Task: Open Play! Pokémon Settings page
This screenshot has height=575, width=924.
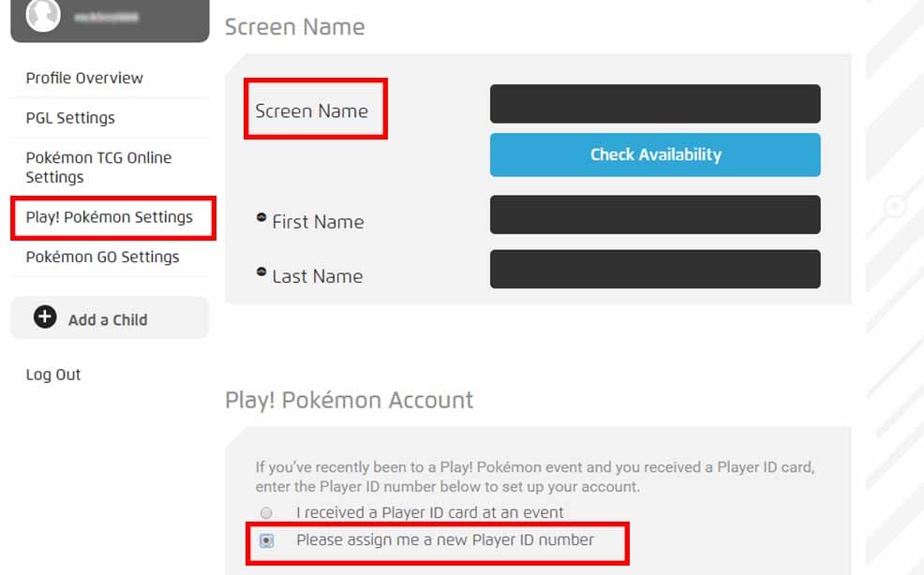Action: [110, 217]
